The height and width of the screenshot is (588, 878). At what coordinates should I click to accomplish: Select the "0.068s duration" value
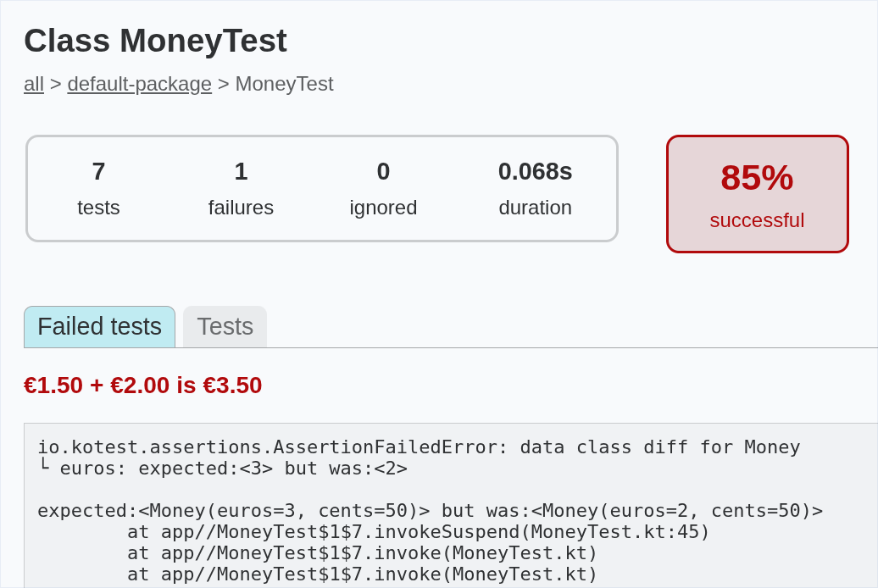pos(535,188)
